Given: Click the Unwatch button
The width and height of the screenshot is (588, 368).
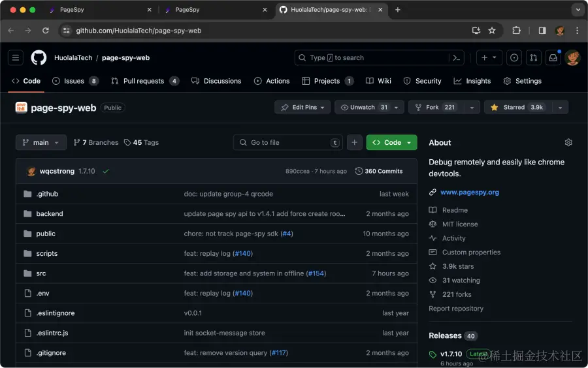Looking at the screenshot, I should pyautogui.click(x=369, y=108).
